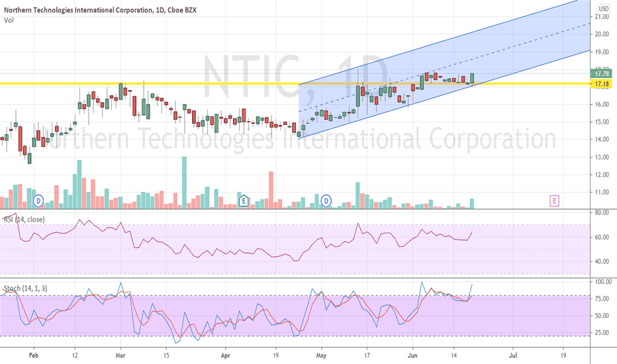Click the 25.00 Stoch scale label
Image resolution: width=617 pixels, height=364 pixels.
click(602, 332)
